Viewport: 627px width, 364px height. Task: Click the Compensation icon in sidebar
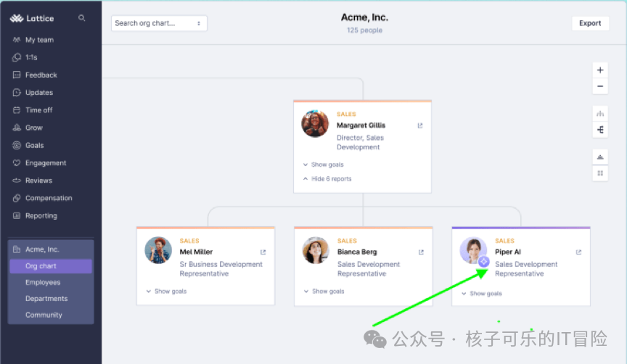17,198
